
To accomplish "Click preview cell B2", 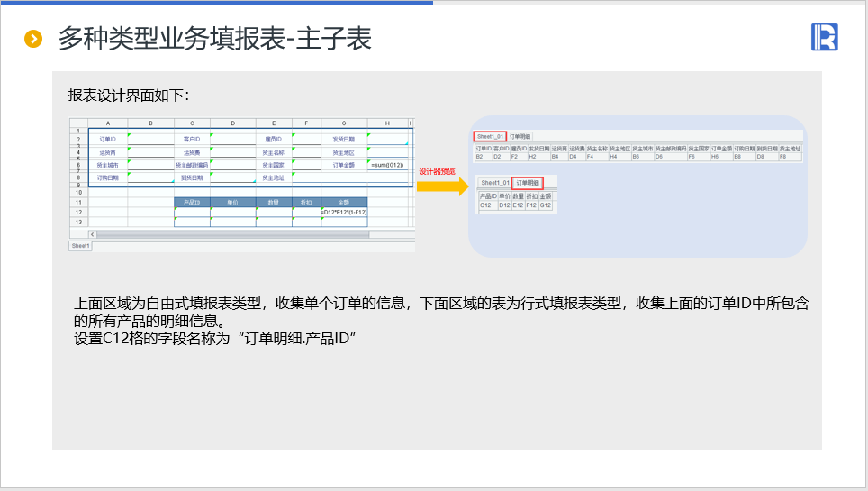I will click(x=484, y=157).
